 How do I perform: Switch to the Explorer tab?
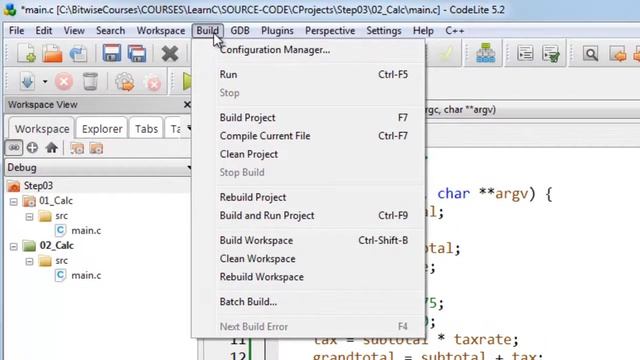pos(102,129)
